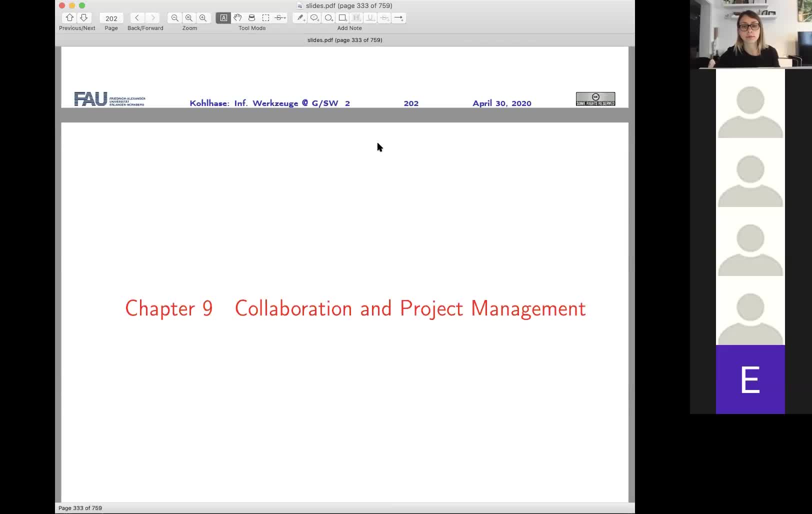The width and height of the screenshot is (812, 514).
Task: Go forward using the Forward chevron
Action: [152, 17]
